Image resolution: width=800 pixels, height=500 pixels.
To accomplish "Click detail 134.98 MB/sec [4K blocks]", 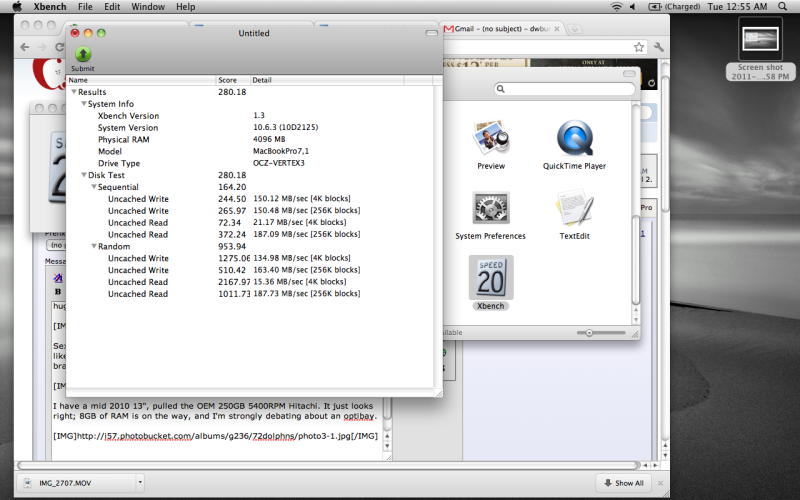I will tap(302, 258).
